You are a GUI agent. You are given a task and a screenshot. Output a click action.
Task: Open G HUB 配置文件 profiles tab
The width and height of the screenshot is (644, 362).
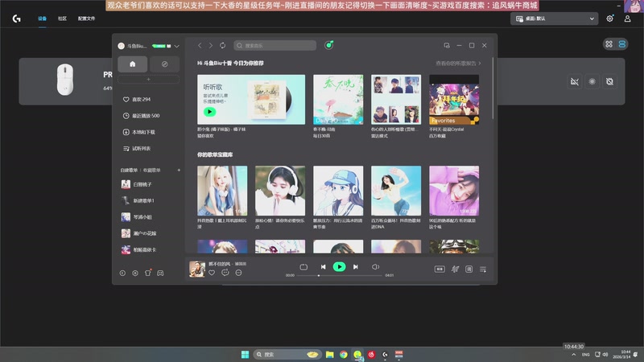[87, 19]
